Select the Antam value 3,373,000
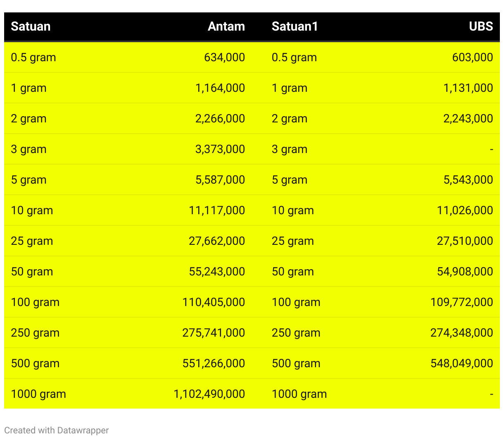Viewport: 504px width, 440px height. point(220,149)
